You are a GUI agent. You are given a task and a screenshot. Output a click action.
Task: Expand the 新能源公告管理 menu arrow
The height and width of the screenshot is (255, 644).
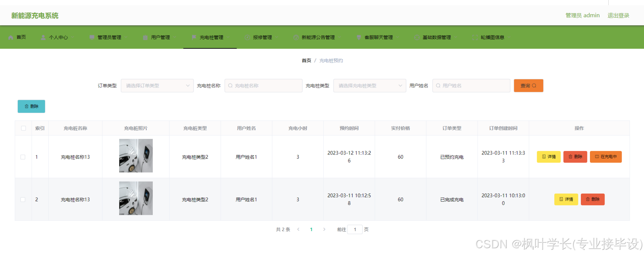340,37
